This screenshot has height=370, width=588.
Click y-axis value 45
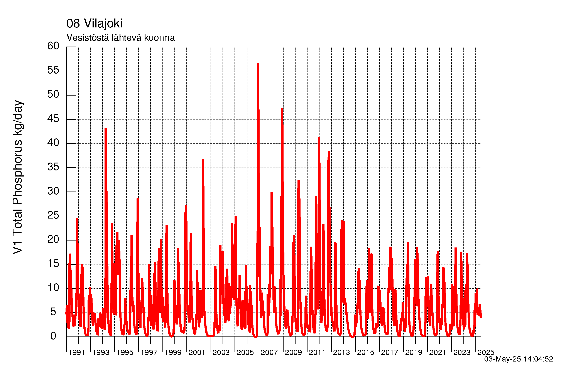coord(53,119)
